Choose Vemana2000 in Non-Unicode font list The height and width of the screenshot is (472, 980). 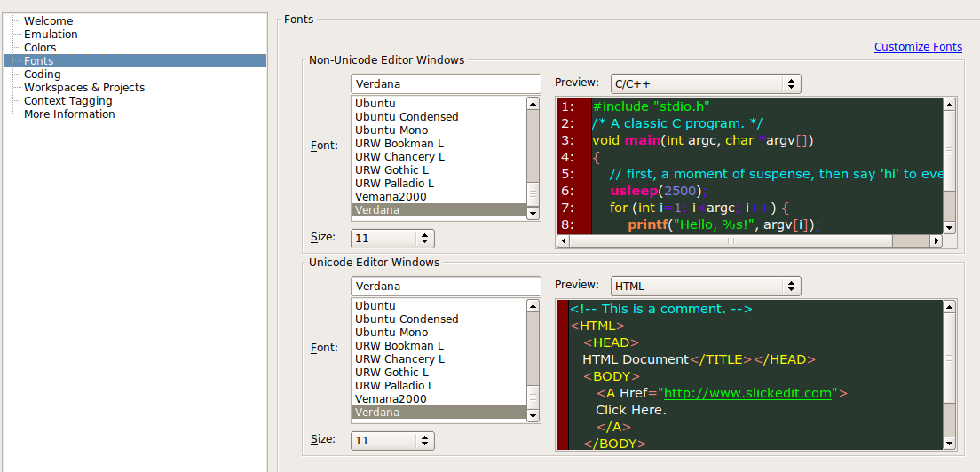pyautogui.click(x=439, y=197)
